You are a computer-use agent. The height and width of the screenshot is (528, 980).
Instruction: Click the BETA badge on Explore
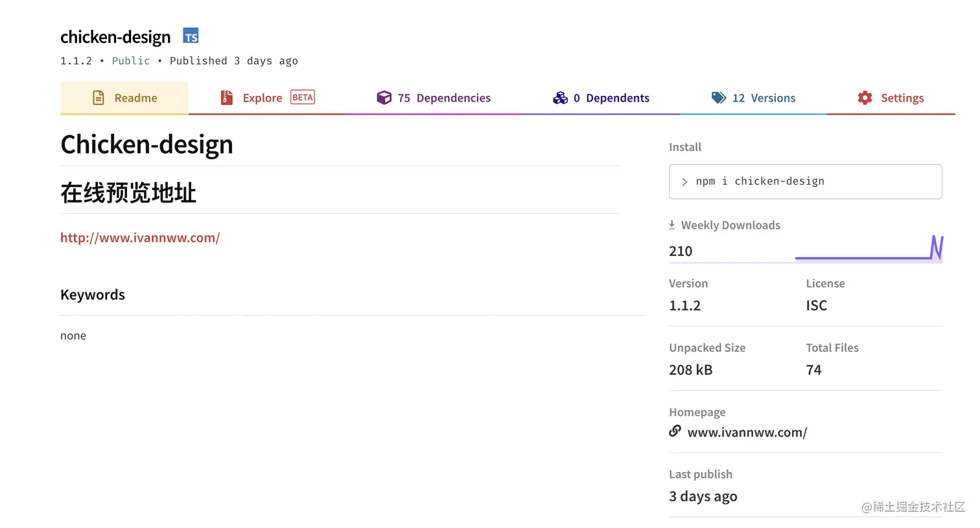(x=303, y=97)
